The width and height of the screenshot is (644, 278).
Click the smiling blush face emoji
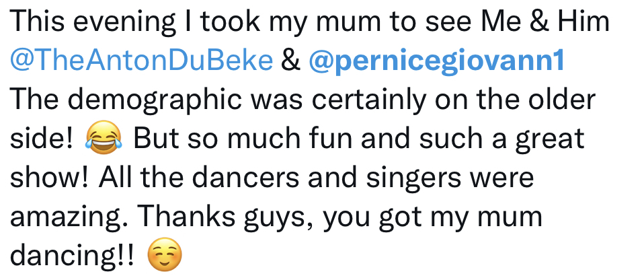164,254
